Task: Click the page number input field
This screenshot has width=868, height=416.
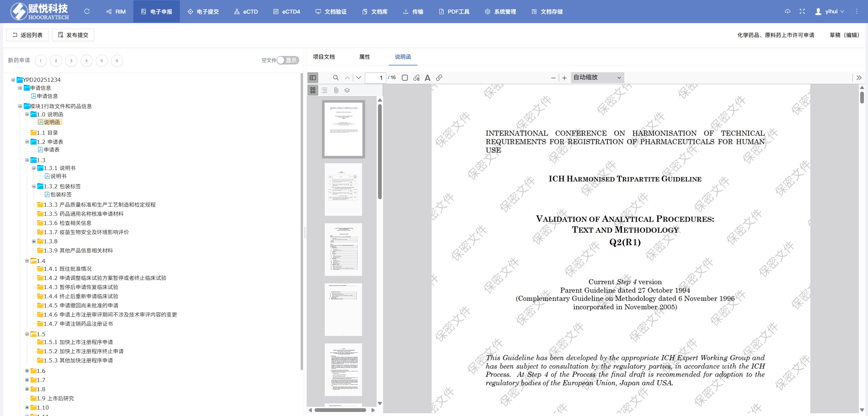Action: pyautogui.click(x=375, y=78)
